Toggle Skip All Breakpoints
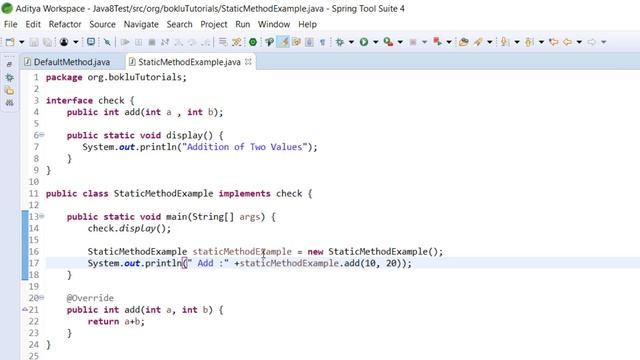 107,42
